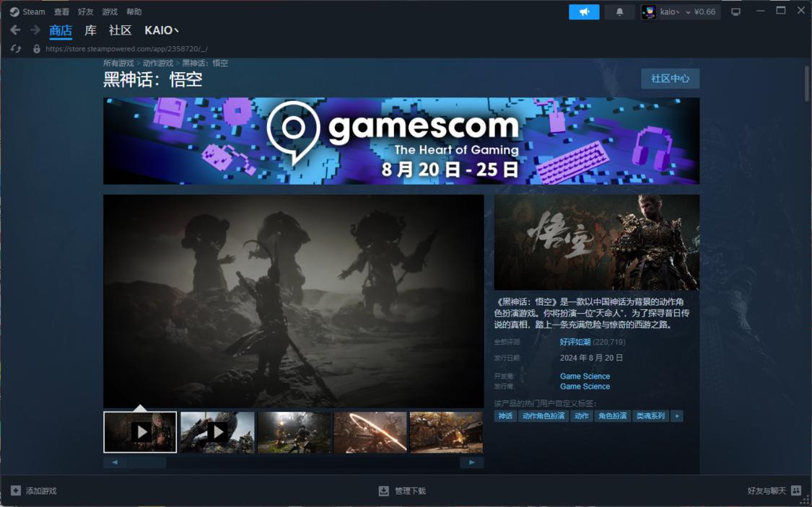Select the 动作角色扮演 tag

543,416
